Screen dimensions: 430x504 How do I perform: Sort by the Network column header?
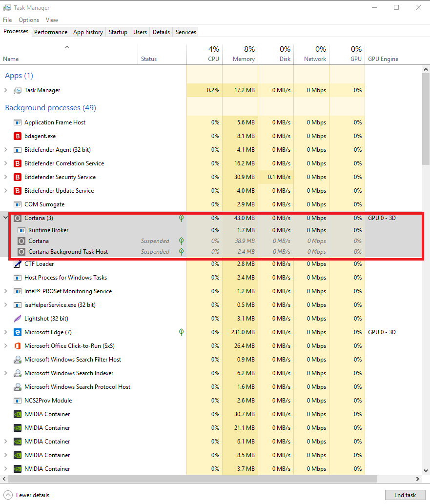tap(312, 54)
